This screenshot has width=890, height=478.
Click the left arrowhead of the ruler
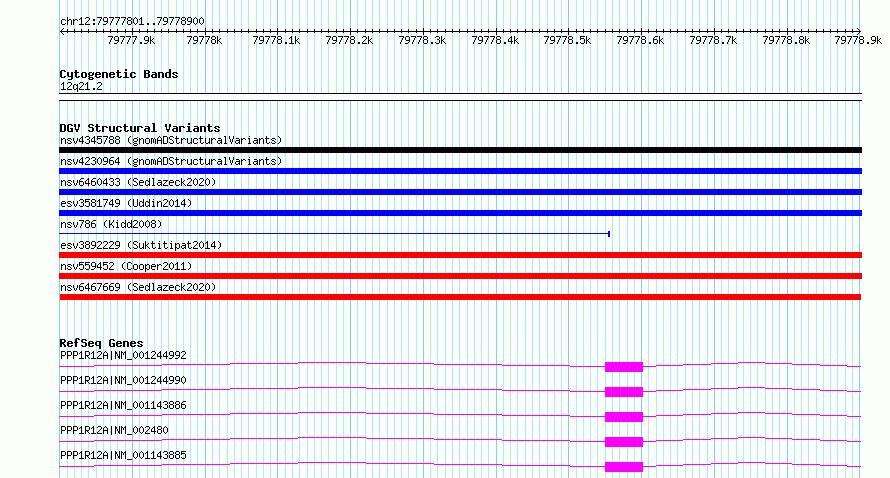point(62,31)
